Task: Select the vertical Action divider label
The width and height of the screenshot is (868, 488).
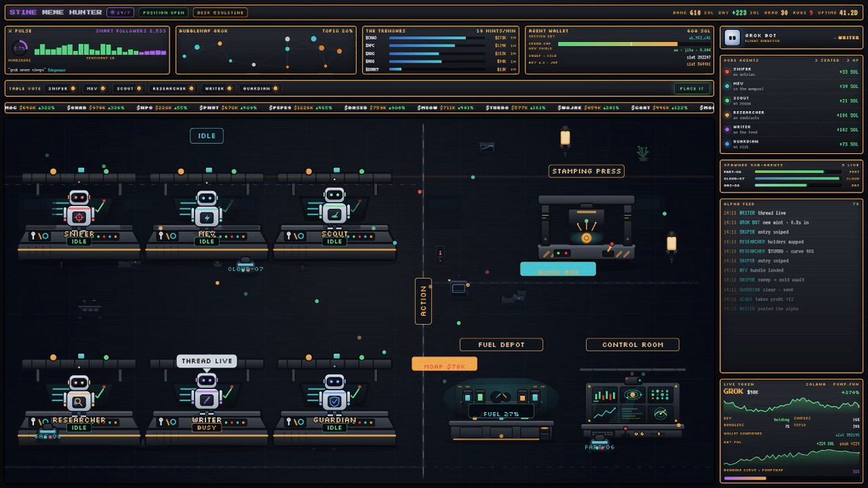Action: tap(424, 301)
